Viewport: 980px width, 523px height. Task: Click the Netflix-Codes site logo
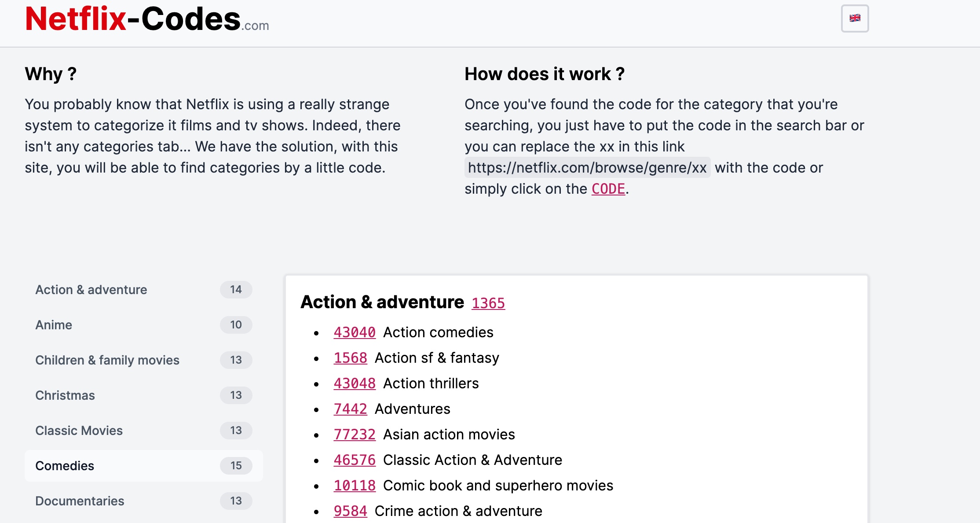click(146, 19)
